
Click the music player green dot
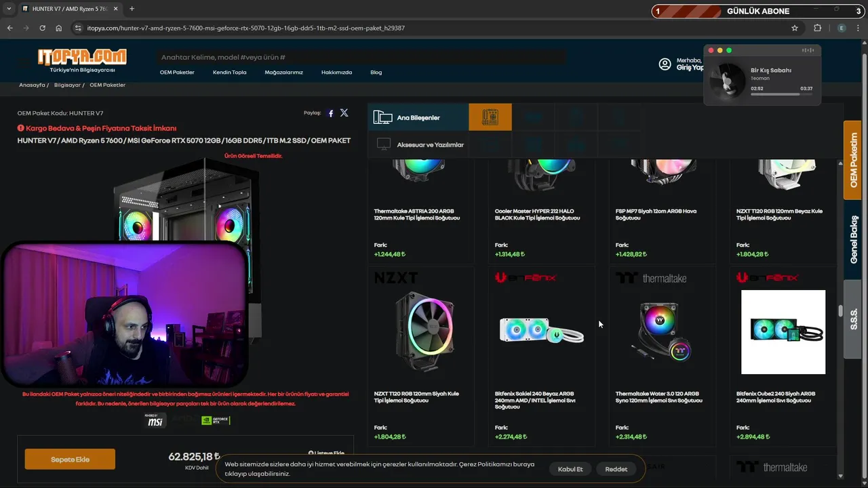coord(729,50)
